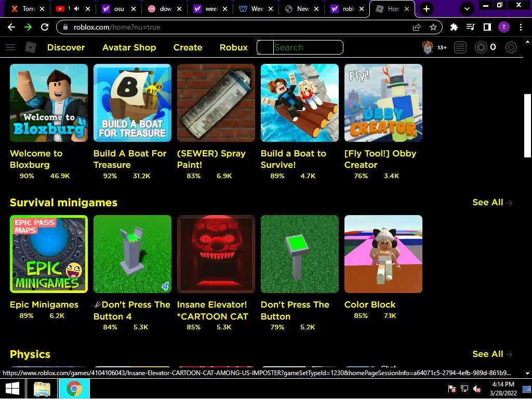Open the Avatar Shop page
This screenshot has height=399, width=532.
[x=129, y=47]
